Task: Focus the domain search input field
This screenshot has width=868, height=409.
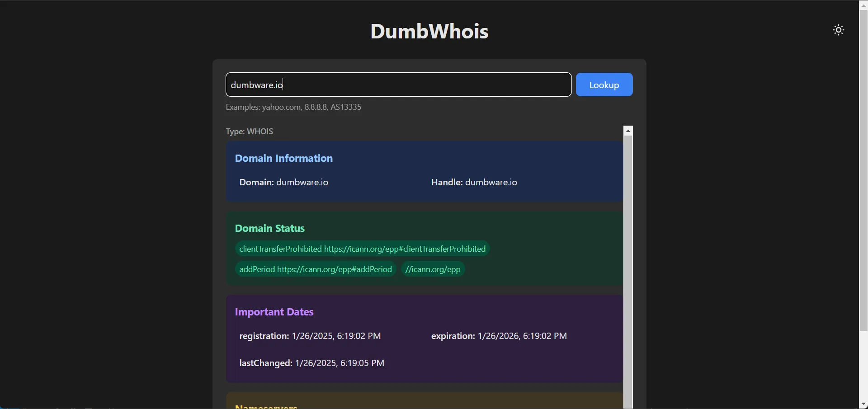Action: click(398, 85)
